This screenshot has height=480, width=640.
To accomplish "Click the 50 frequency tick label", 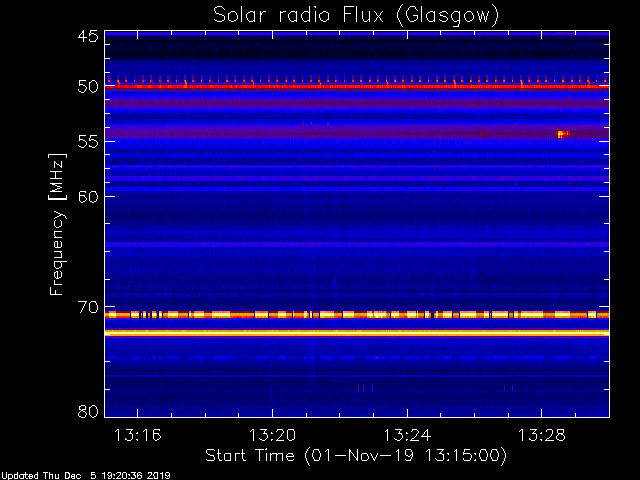I will click(88, 87).
